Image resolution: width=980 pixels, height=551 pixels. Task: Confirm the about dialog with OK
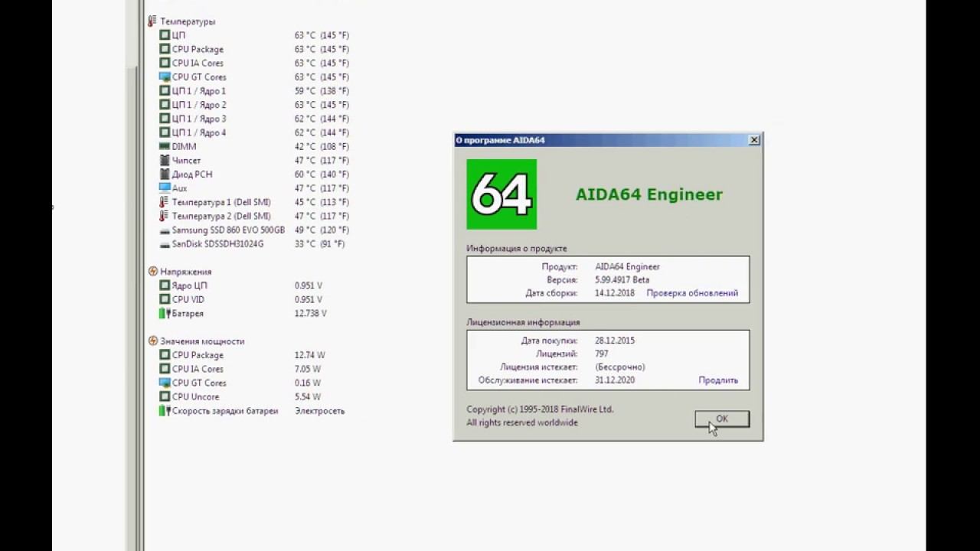click(x=722, y=419)
